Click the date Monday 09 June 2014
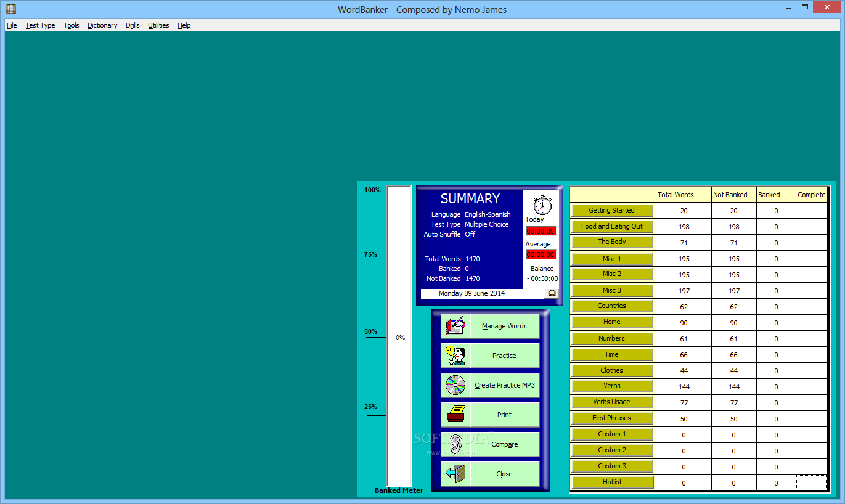845x504 pixels. coord(471,293)
